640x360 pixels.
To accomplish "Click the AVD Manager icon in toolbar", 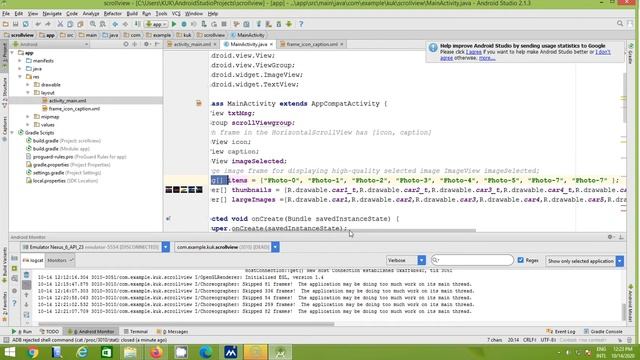I will coord(269,24).
